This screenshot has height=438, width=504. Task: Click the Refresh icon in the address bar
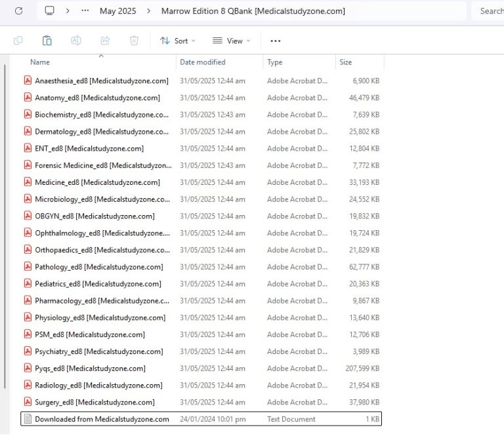coord(18,11)
